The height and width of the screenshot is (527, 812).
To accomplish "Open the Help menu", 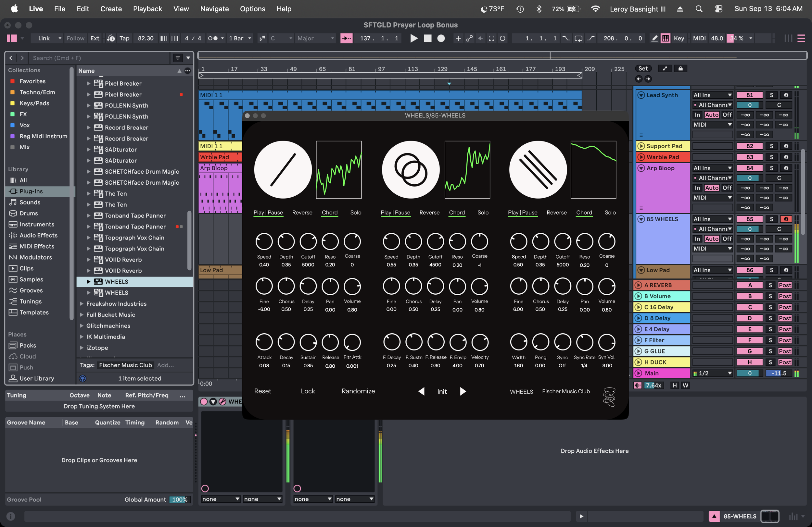I will tap(284, 9).
